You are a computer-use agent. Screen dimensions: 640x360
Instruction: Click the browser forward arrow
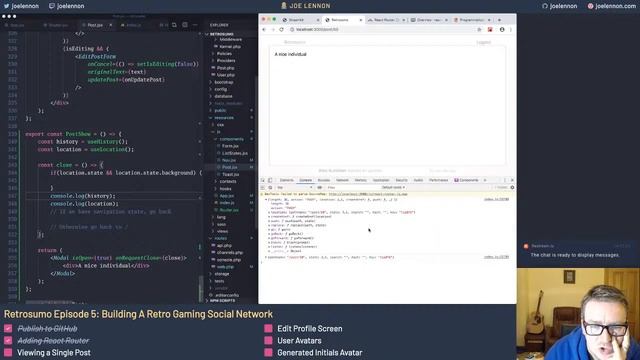(273, 29)
